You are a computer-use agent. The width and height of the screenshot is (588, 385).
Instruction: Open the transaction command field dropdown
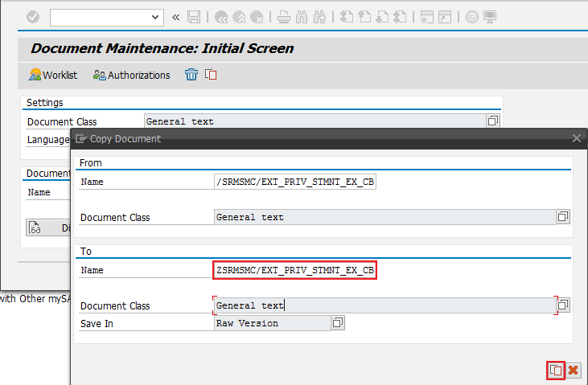click(x=155, y=17)
